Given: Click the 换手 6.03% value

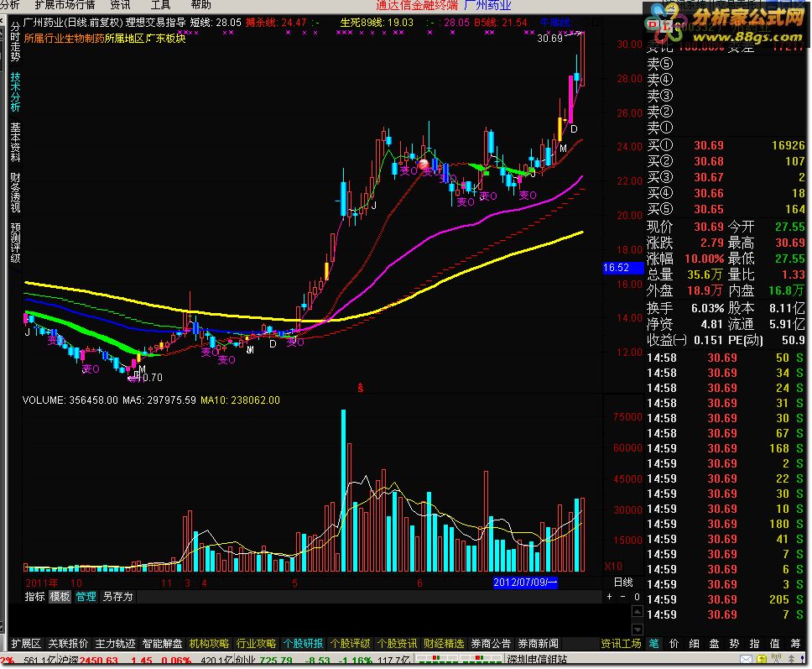Looking at the screenshot, I should click(708, 308).
